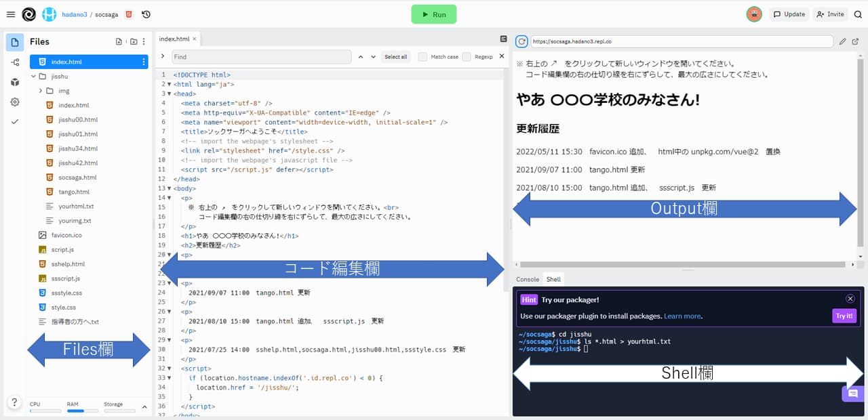868x420 pixels.
Task: Open the three-dot menu of Files panel
Action: point(144,41)
